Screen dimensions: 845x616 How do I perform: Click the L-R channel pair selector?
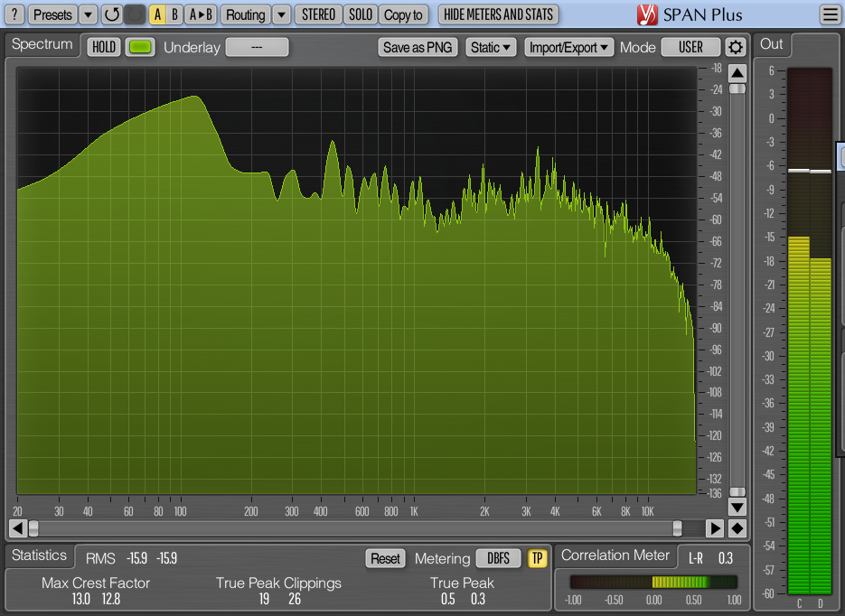[x=696, y=558]
